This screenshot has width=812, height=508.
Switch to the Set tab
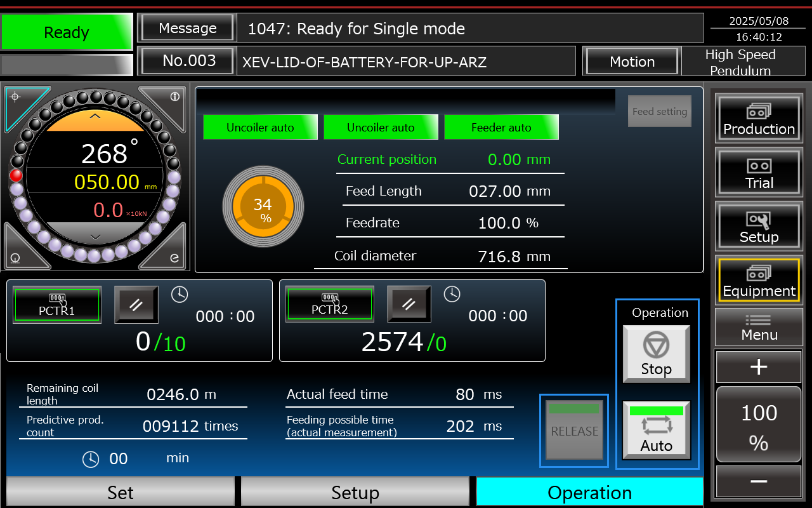click(x=121, y=492)
